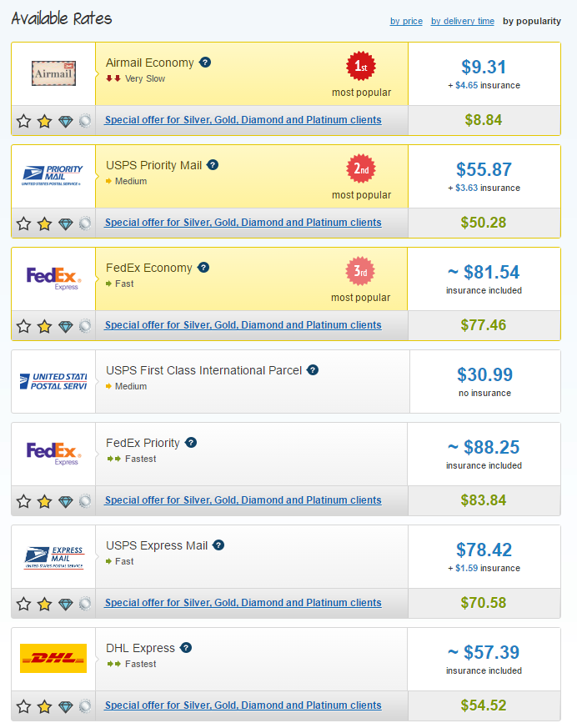The width and height of the screenshot is (577, 728).
Task: Click gold star icon in Airmail Economy row
Action: point(44,121)
